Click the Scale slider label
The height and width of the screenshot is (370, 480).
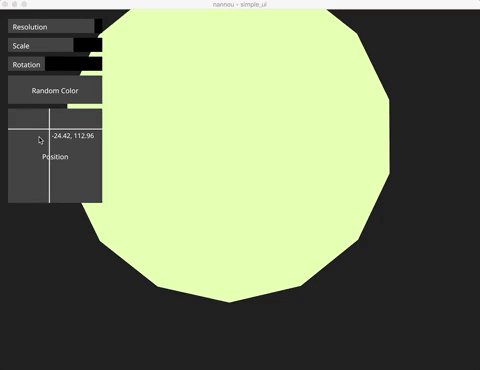point(21,46)
